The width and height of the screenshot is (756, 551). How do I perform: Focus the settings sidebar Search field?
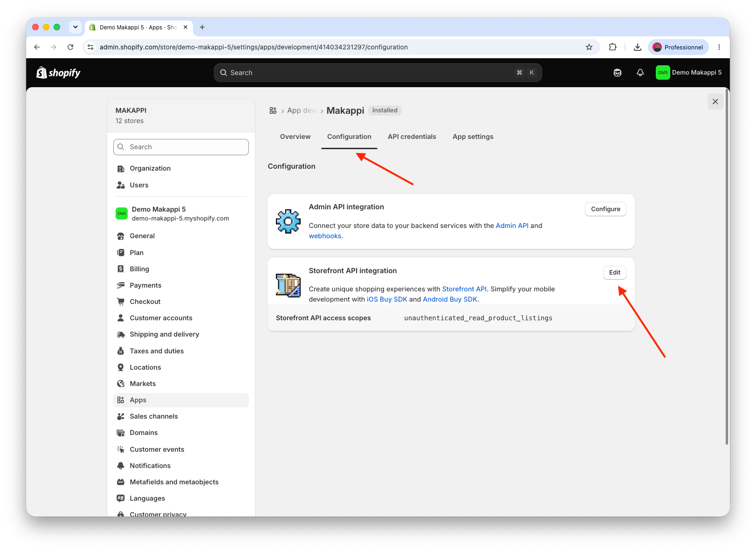pos(181,147)
